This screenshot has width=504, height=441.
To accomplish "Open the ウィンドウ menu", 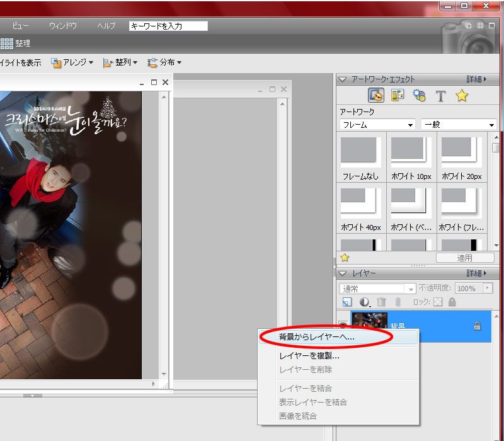I will pyautogui.click(x=62, y=26).
